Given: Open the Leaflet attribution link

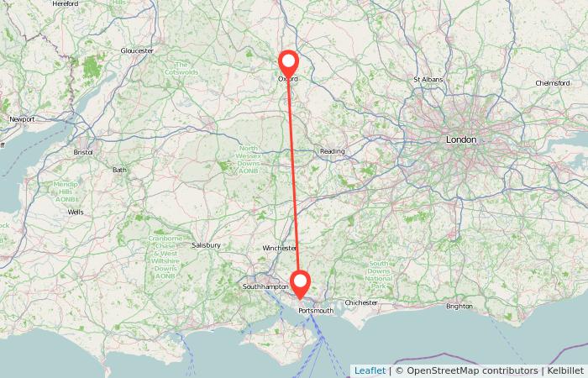Looking at the screenshot, I should 370,371.
